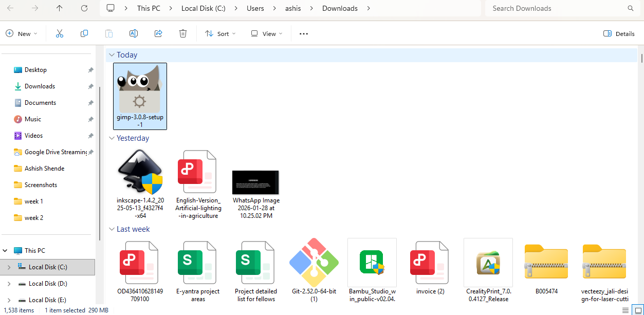Expand Local Disk (D:) tree node
644x315 pixels.
pos(9,284)
